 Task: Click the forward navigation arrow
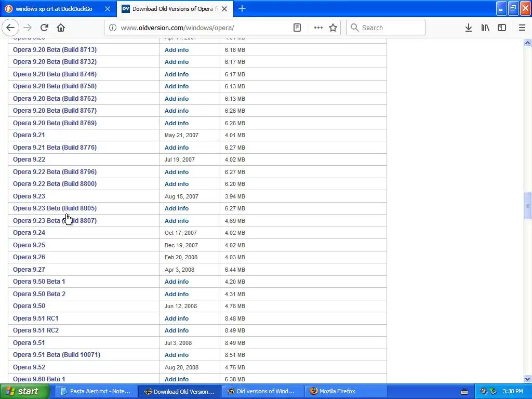[28, 28]
